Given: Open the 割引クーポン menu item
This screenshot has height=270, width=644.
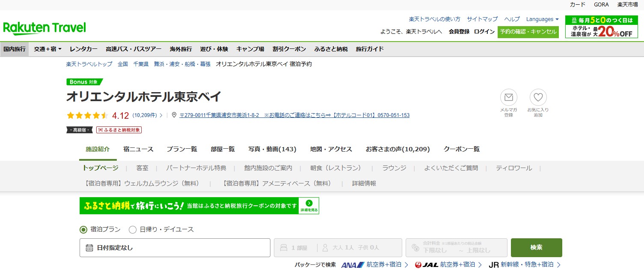Looking at the screenshot, I should [x=289, y=49].
